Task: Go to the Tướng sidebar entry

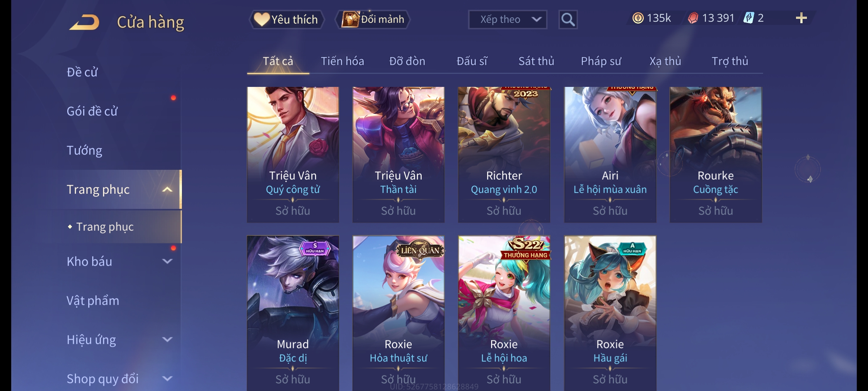Action: pyautogui.click(x=85, y=150)
